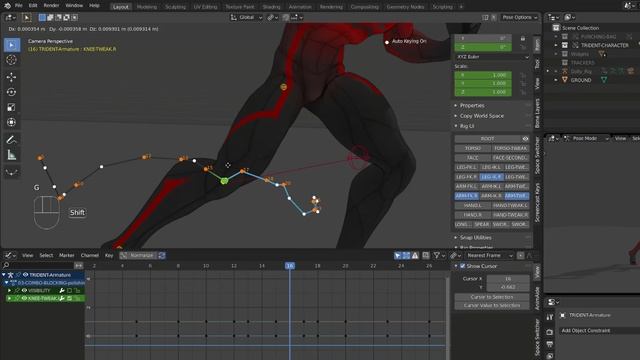Image resolution: width=640 pixels, height=360 pixels.
Task: Click the Cursor Value to Selection button
Action: point(492,305)
